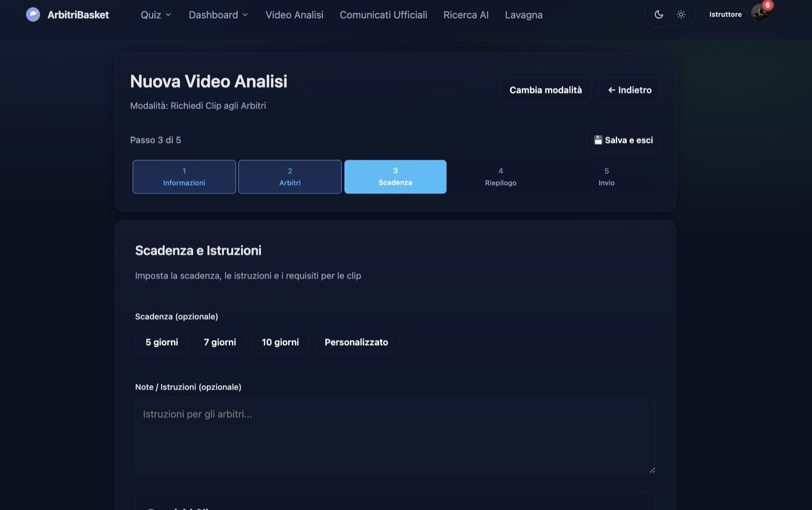Viewport: 812px width, 510px height.
Task: Open Video Analisi in the navbar
Action: click(x=295, y=15)
